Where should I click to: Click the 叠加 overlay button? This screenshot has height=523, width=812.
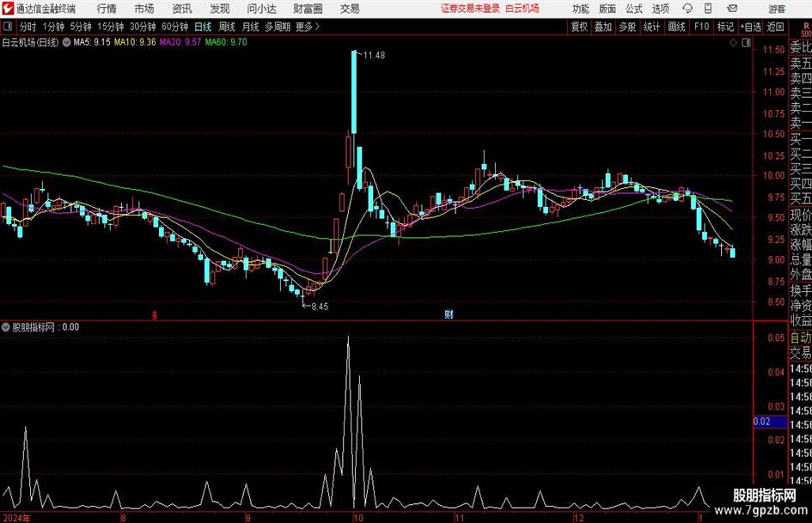click(603, 27)
